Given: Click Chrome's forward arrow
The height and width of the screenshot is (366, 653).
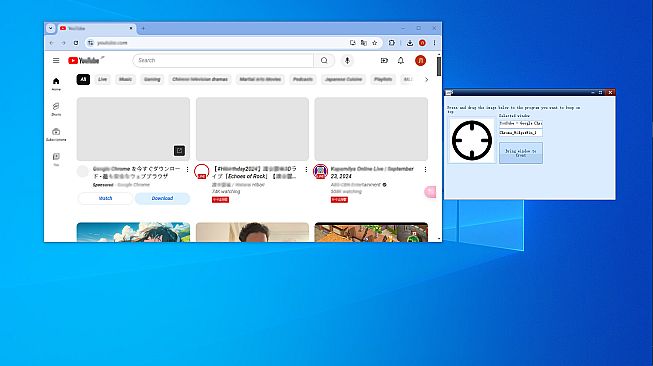Looking at the screenshot, I should pyautogui.click(x=63, y=42).
